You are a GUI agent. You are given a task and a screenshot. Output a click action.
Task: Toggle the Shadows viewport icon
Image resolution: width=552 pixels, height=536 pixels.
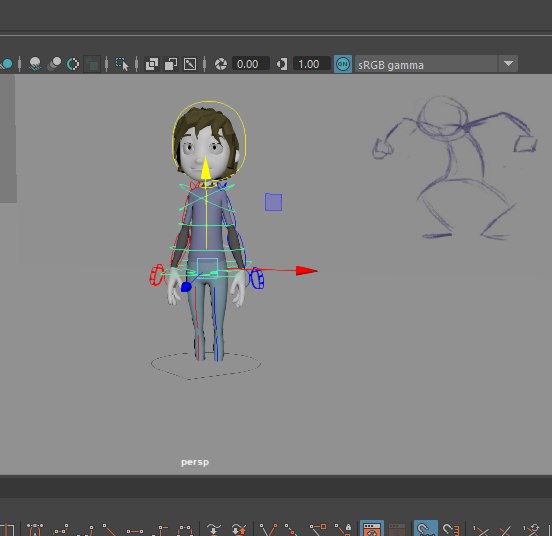[35, 64]
